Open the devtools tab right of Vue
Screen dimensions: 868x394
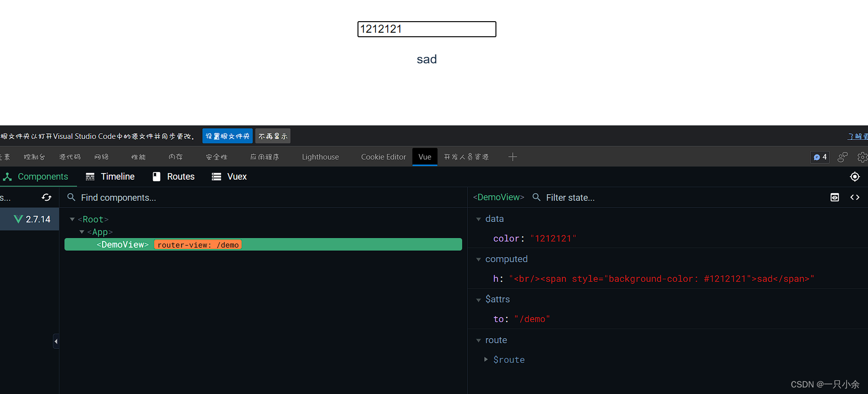[466, 157]
